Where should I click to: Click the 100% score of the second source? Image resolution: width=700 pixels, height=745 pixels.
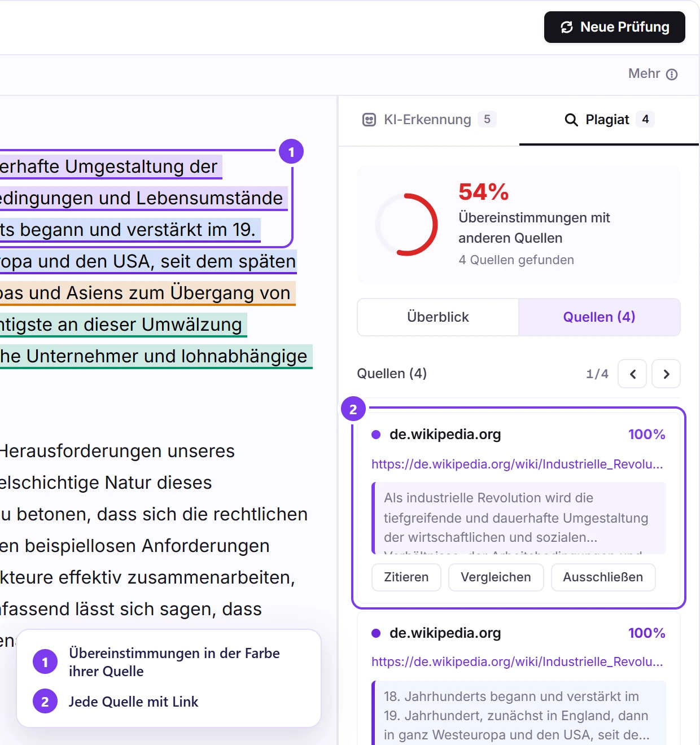646,633
